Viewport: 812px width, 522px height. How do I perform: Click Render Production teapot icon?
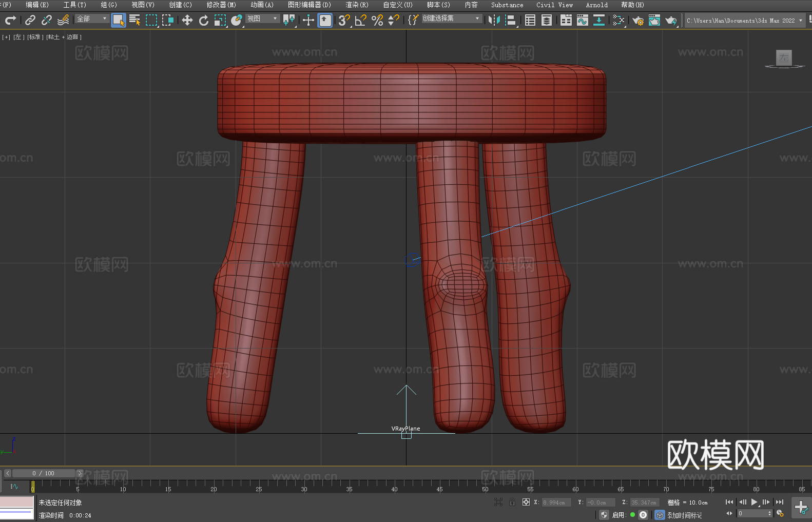pyautogui.click(x=671, y=20)
